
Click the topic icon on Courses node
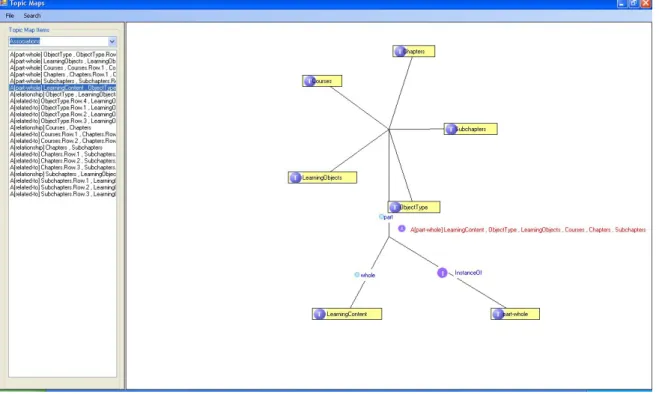[x=309, y=81]
